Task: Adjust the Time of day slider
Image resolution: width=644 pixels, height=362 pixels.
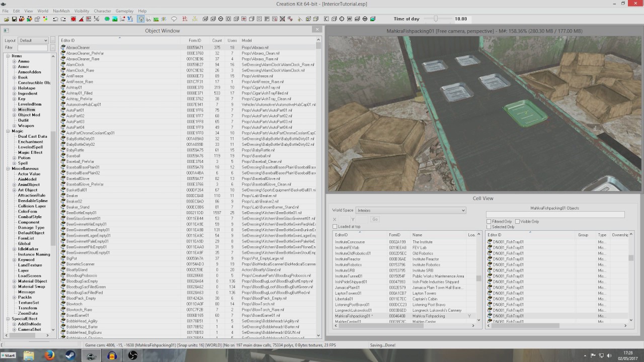Action: 436,19
